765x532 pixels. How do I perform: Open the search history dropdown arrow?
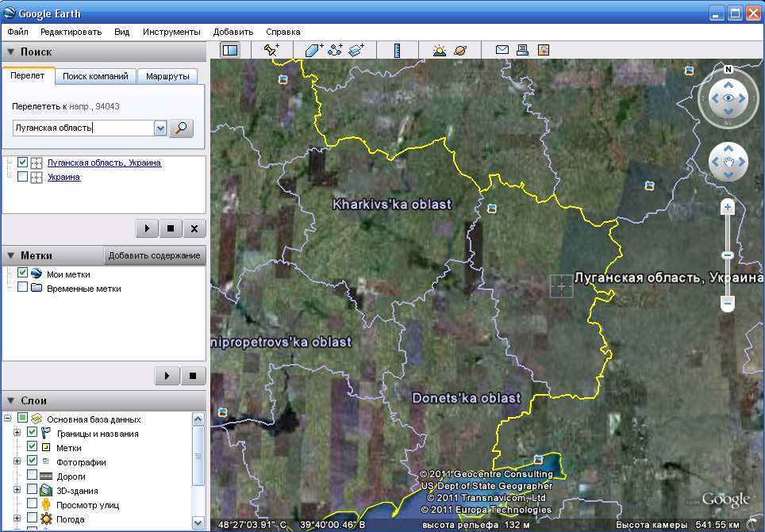(x=160, y=128)
